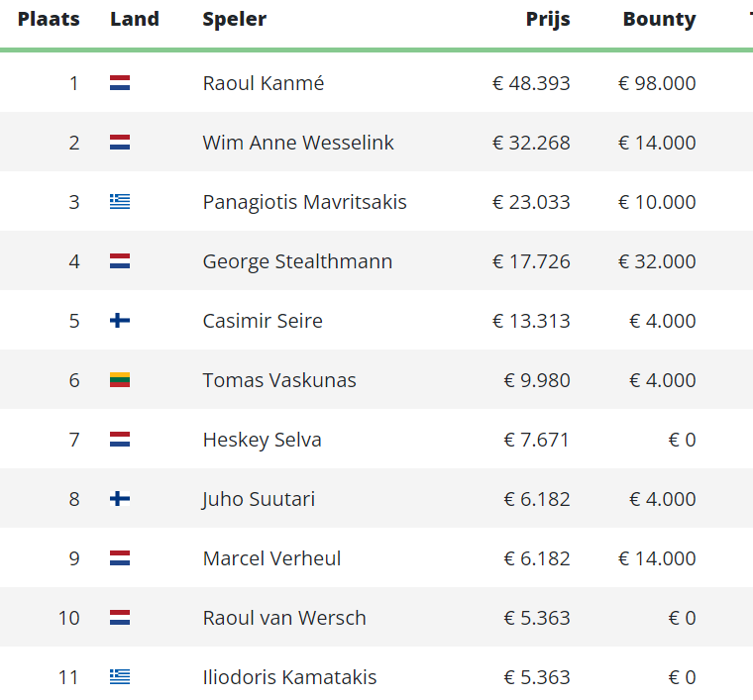Sort by the Prijs column header

point(548,19)
